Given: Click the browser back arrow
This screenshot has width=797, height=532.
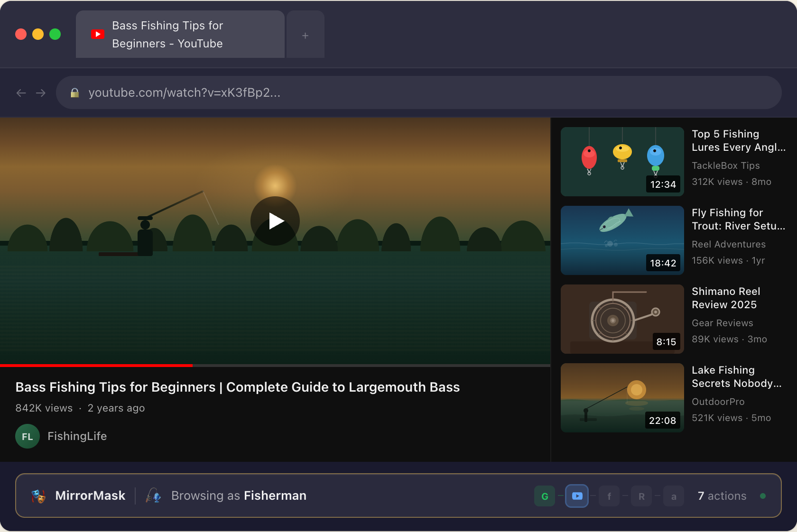Looking at the screenshot, I should [21, 93].
